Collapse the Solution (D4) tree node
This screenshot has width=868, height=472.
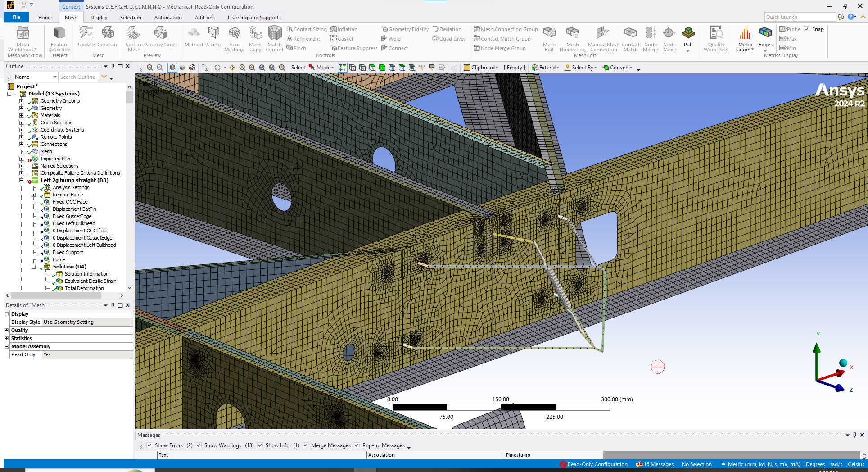tap(33, 267)
